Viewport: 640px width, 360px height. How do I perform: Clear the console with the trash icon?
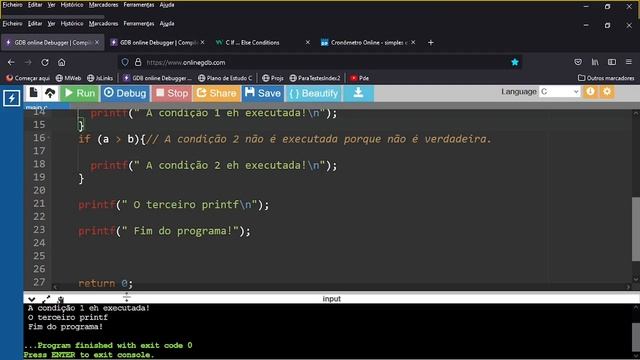[x=61, y=299]
